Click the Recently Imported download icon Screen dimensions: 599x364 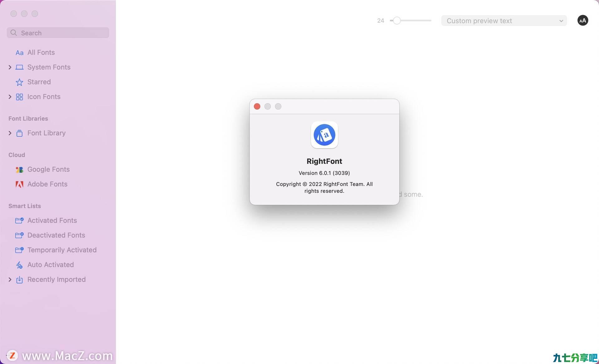(19, 279)
